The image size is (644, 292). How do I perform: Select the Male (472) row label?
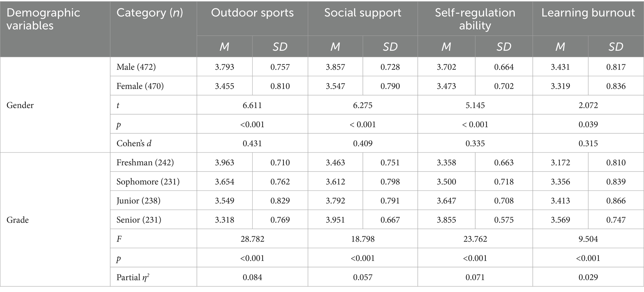(x=136, y=67)
